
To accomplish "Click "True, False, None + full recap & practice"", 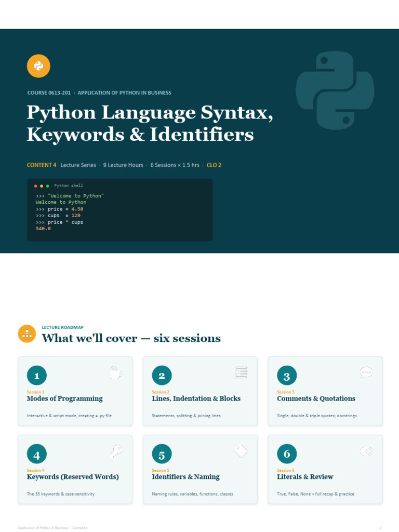I will (x=315, y=494).
